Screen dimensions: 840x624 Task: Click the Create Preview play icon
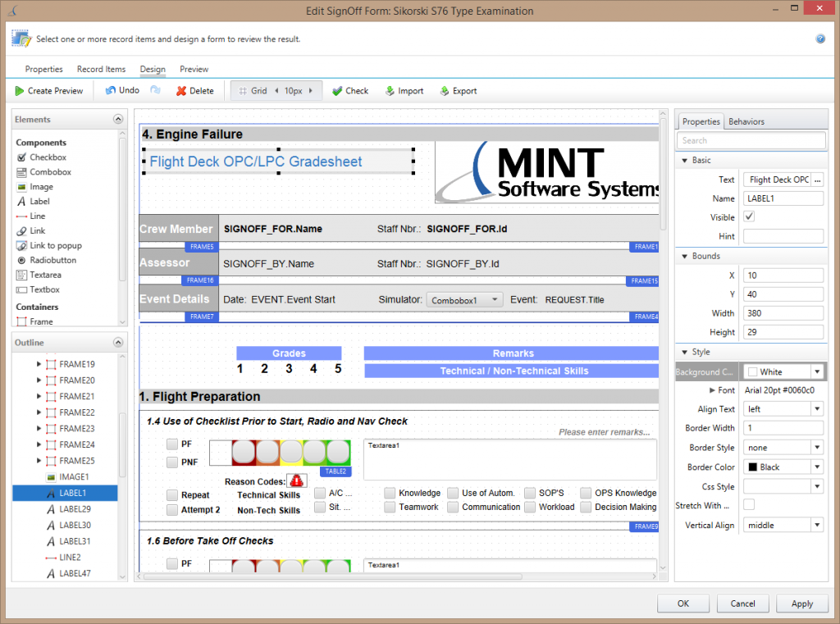pos(20,91)
